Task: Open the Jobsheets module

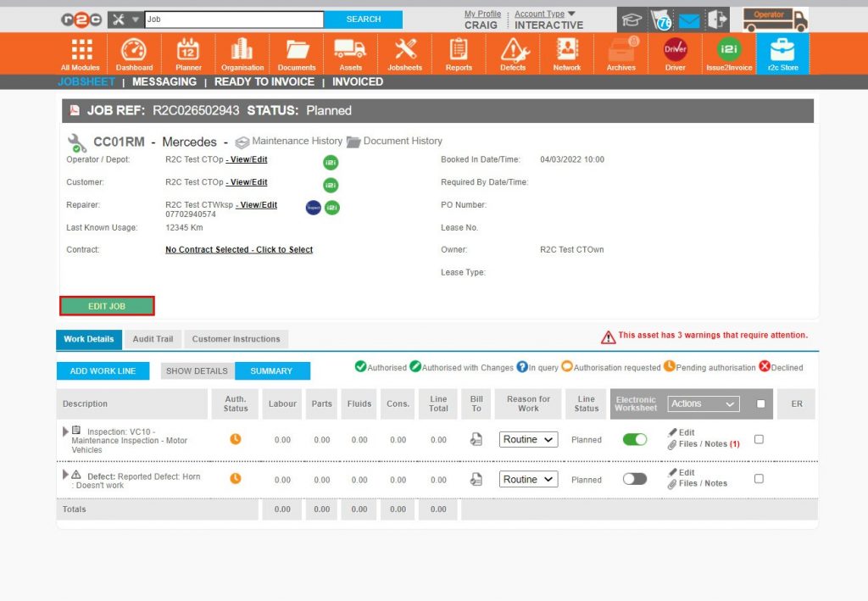Action: click(x=404, y=53)
